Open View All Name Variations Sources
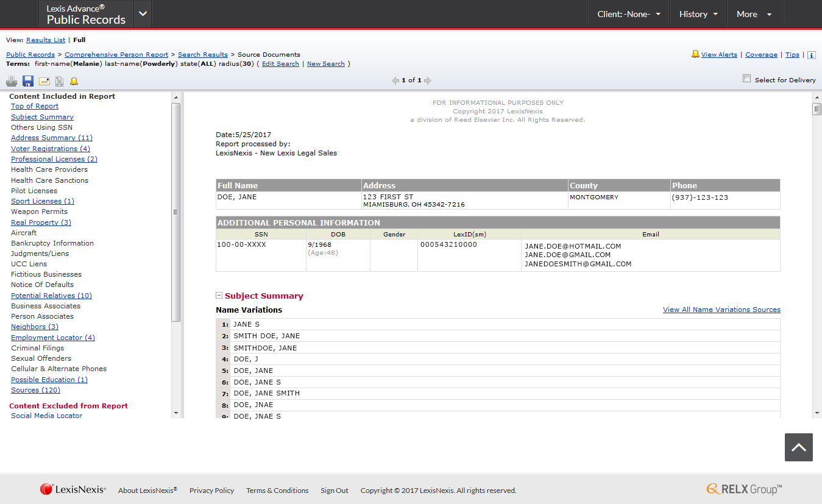This screenshot has height=504, width=822. (721, 310)
